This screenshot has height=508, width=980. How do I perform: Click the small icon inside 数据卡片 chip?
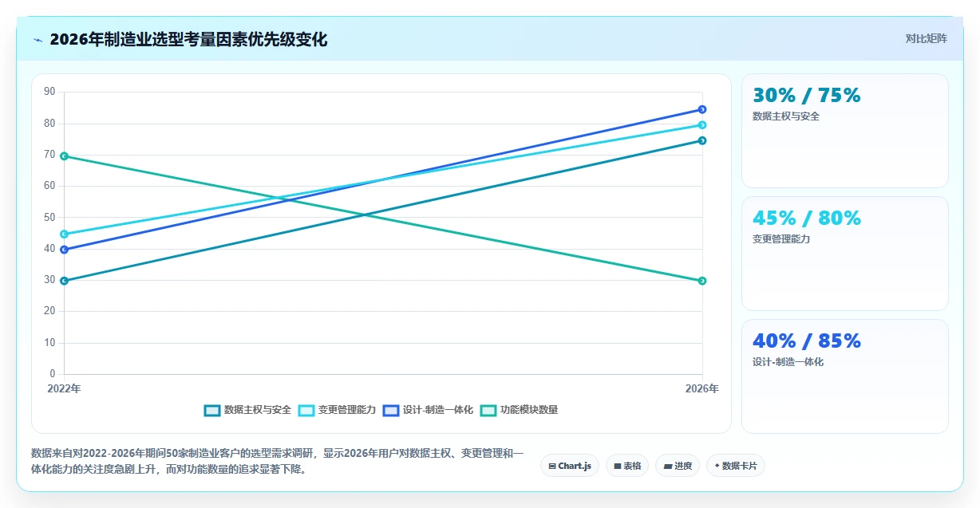click(717, 466)
